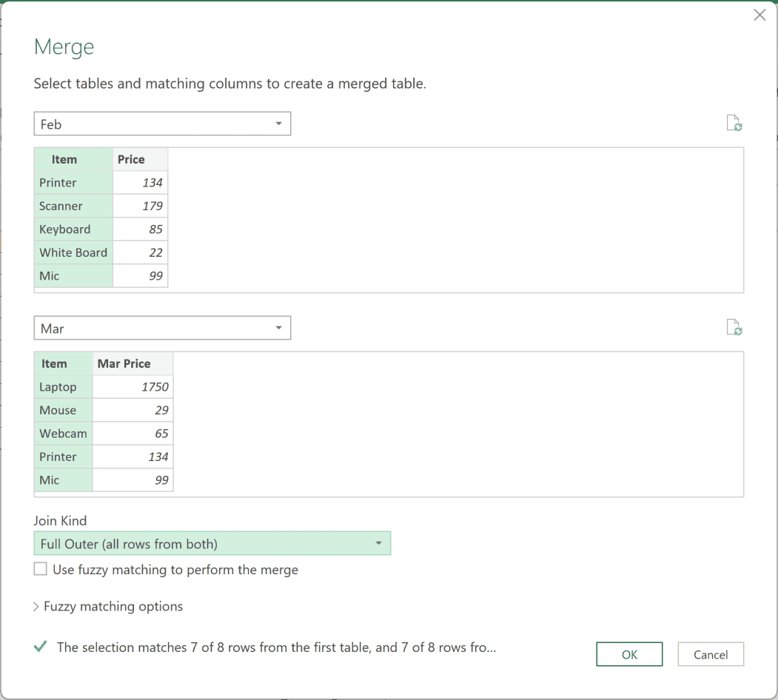Select the Price column header in Feb table
The image size is (778, 700).
[141, 159]
